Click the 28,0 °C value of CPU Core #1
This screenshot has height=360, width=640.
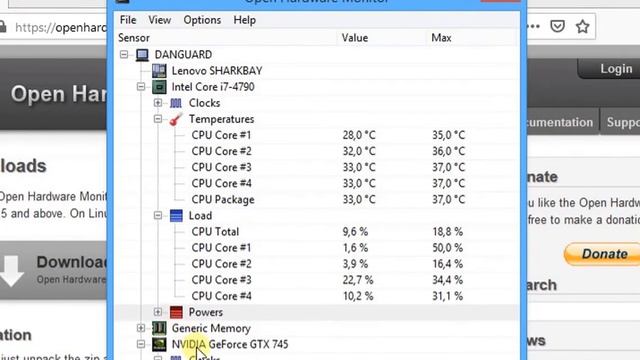pos(359,135)
